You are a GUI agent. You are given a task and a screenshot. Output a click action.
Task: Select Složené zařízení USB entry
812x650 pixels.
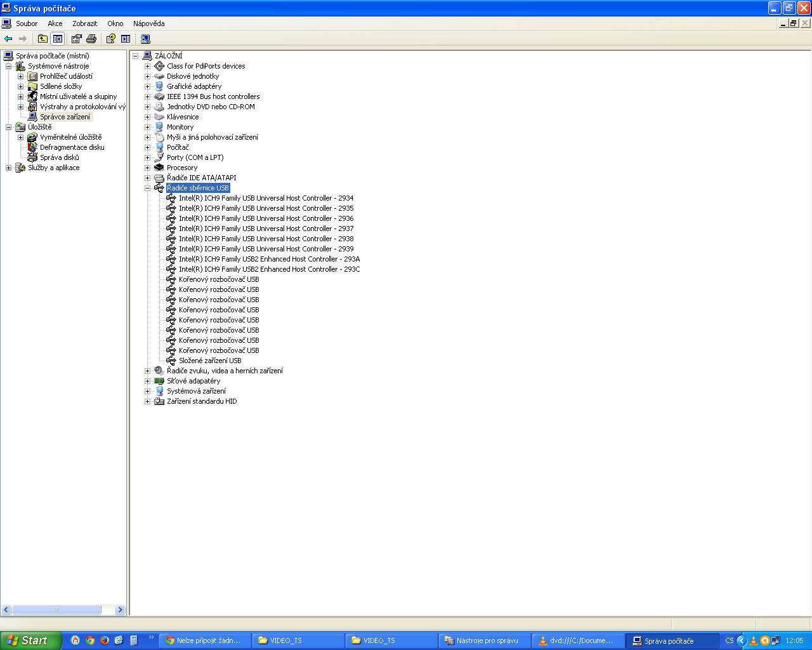(x=210, y=361)
